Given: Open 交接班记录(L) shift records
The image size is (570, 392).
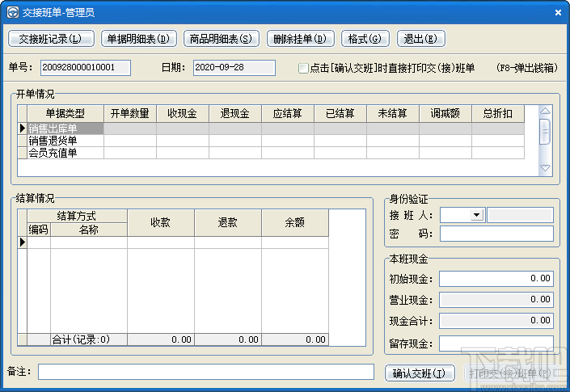Looking at the screenshot, I should tap(51, 39).
